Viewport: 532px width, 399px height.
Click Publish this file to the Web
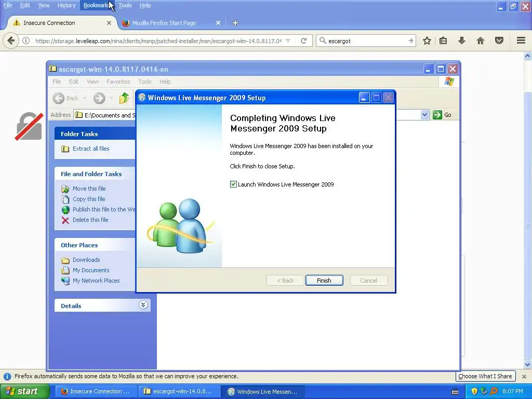(x=103, y=209)
